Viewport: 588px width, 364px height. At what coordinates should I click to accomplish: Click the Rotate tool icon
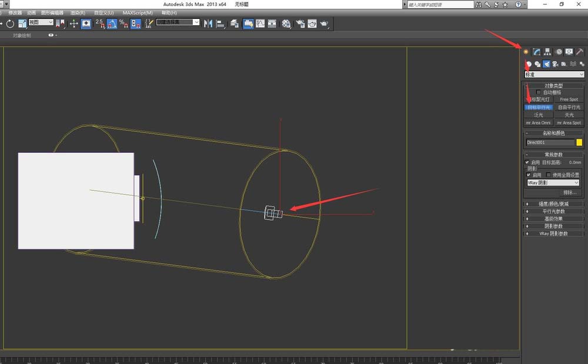click(x=10, y=24)
